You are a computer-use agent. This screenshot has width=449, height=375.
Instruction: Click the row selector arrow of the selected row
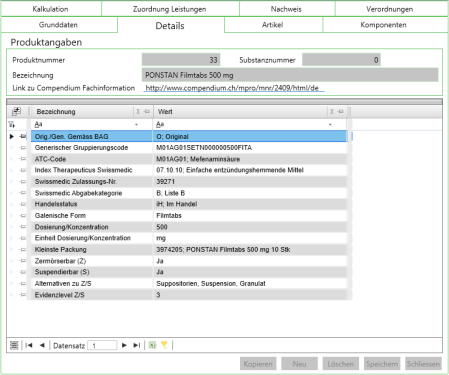point(12,136)
